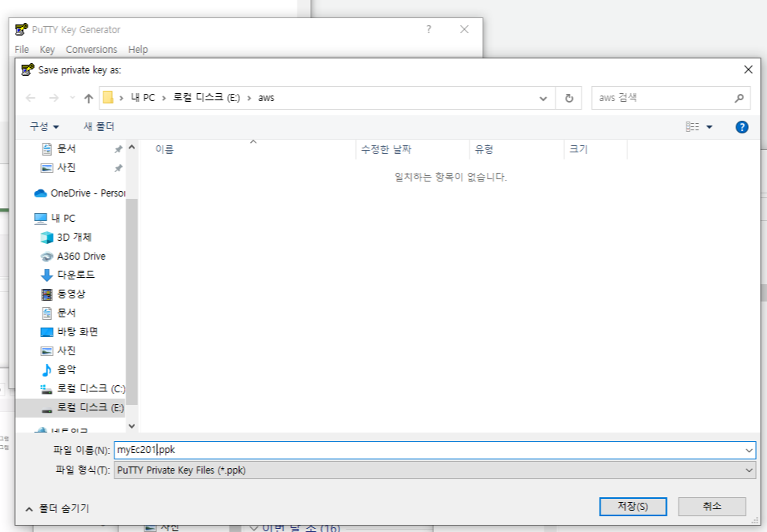767x532 pixels.
Task: Open the '파일 형식' file type combo box
Action: pos(435,470)
